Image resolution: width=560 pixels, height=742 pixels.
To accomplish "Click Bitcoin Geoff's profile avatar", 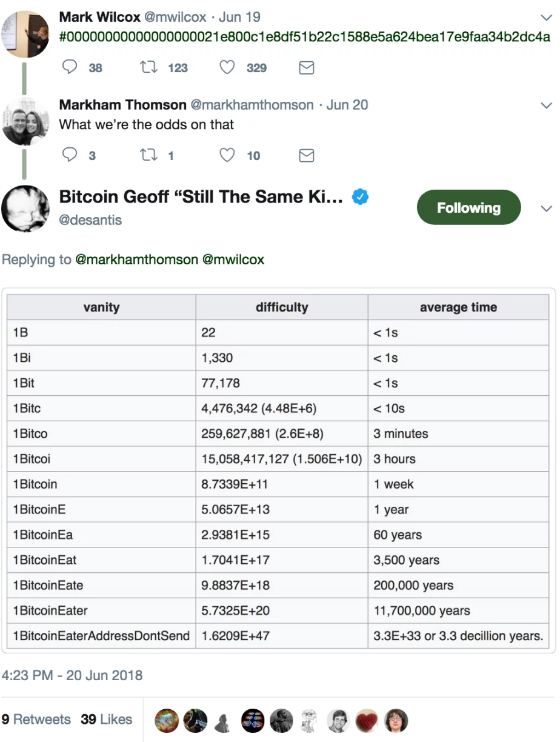I will coord(25,208).
